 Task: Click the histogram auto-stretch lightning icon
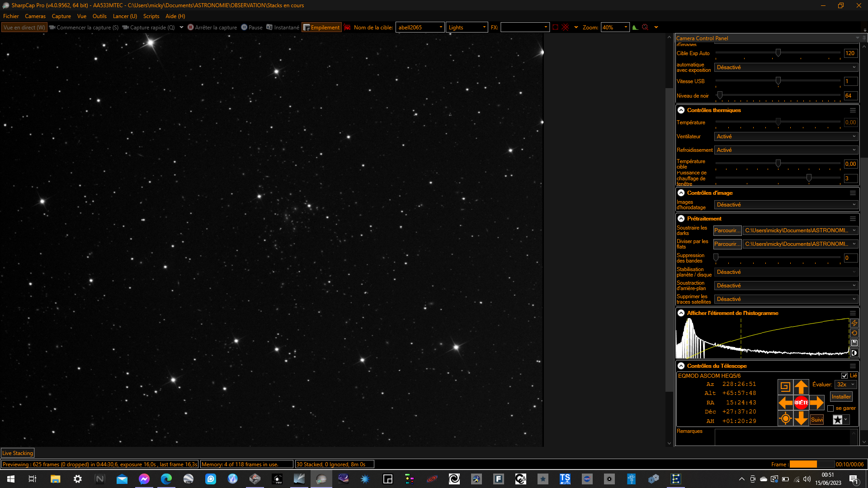[x=854, y=323]
